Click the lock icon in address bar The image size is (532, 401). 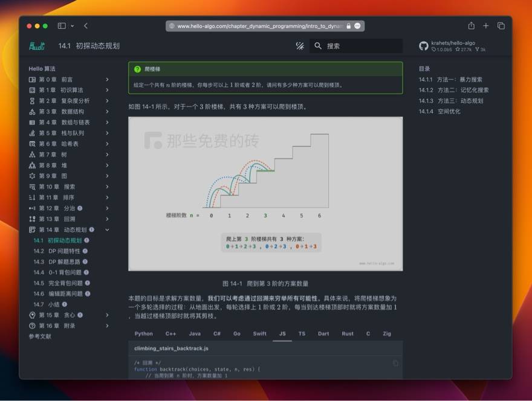coord(348,26)
